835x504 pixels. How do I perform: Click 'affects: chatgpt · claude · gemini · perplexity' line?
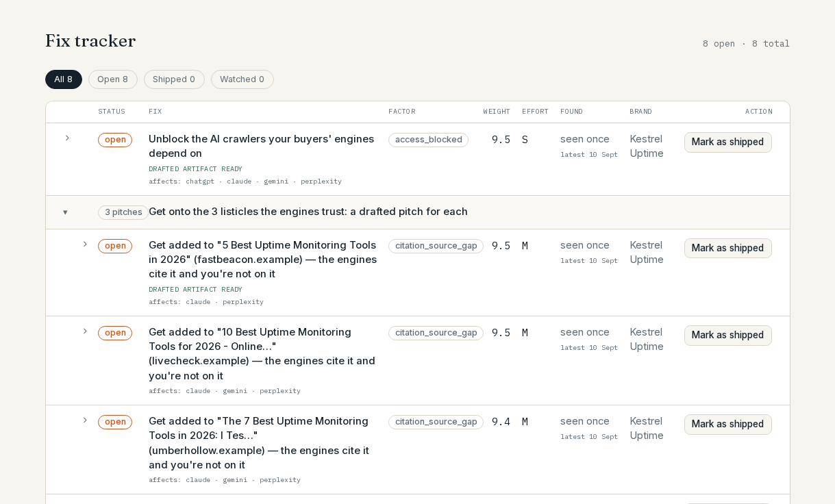click(245, 181)
